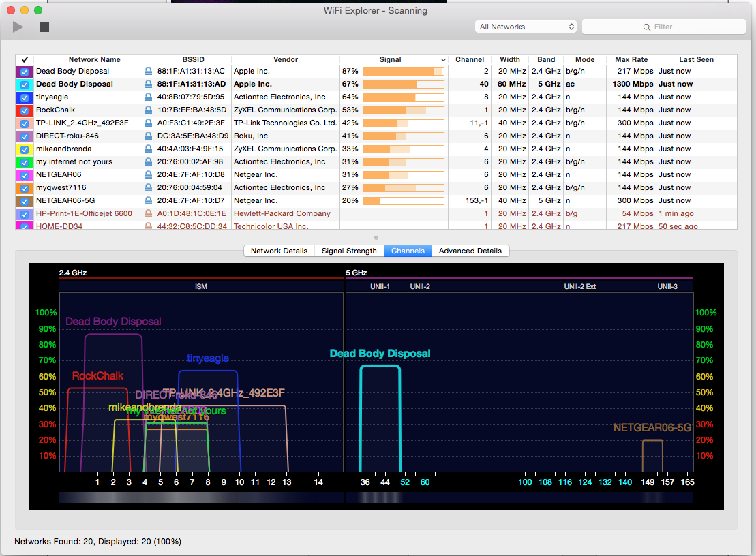Click the magnifier icon in Filter field
The height and width of the screenshot is (556, 756).
coord(646,27)
